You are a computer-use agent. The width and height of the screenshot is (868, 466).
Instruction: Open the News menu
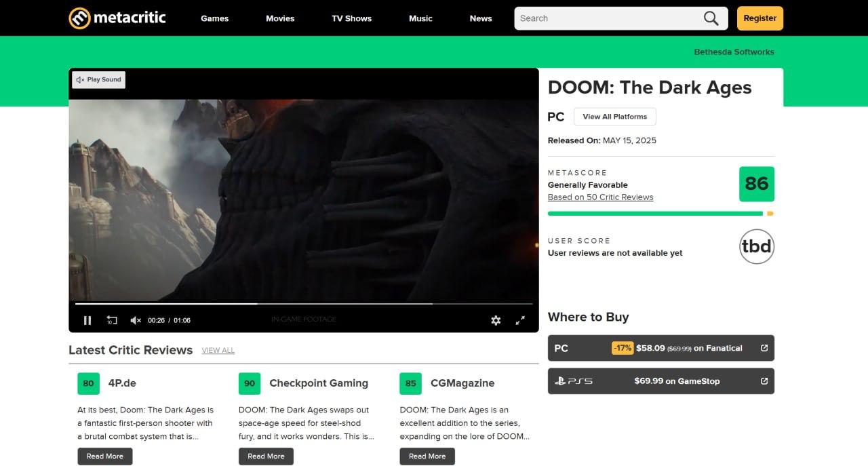[481, 18]
